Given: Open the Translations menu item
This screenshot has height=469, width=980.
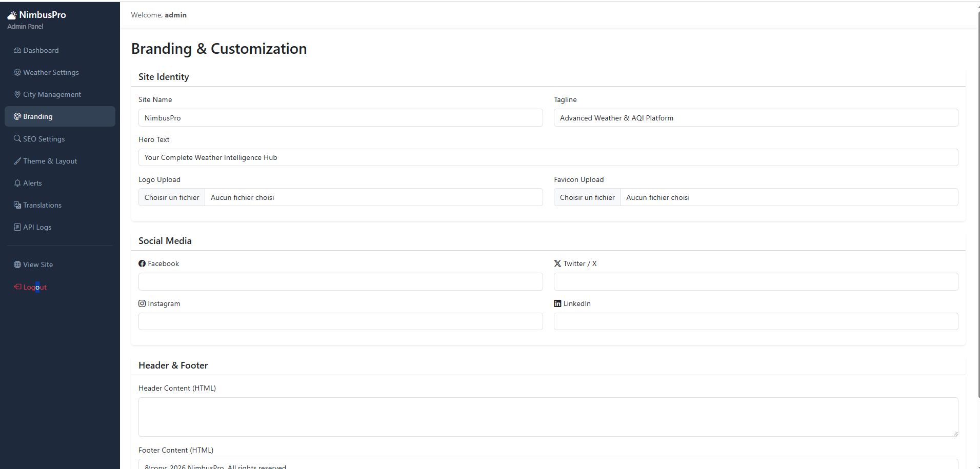Looking at the screenshot, I should (42, 205).
